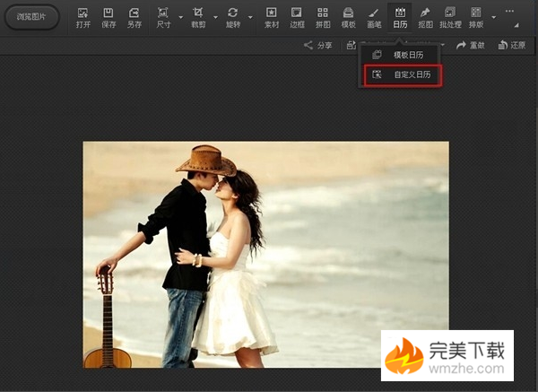Expand the dropdown arrow beside 尺寸
Image resolution: width=538 pixels, height=392 pixels.
(x=180, y=17)
